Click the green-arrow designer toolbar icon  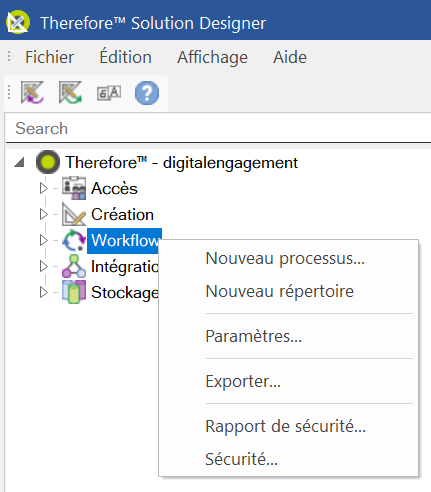pyautogui.click(x=70, y=92)
